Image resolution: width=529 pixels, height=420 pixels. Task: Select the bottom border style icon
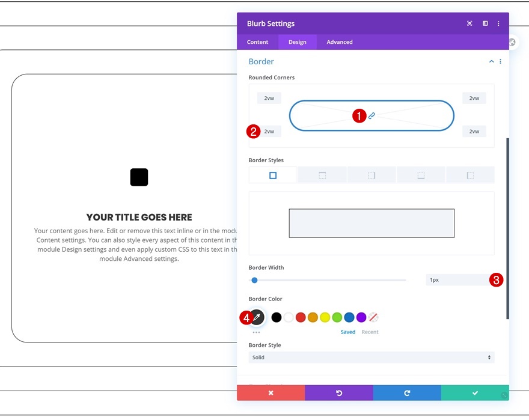point(421,175)
